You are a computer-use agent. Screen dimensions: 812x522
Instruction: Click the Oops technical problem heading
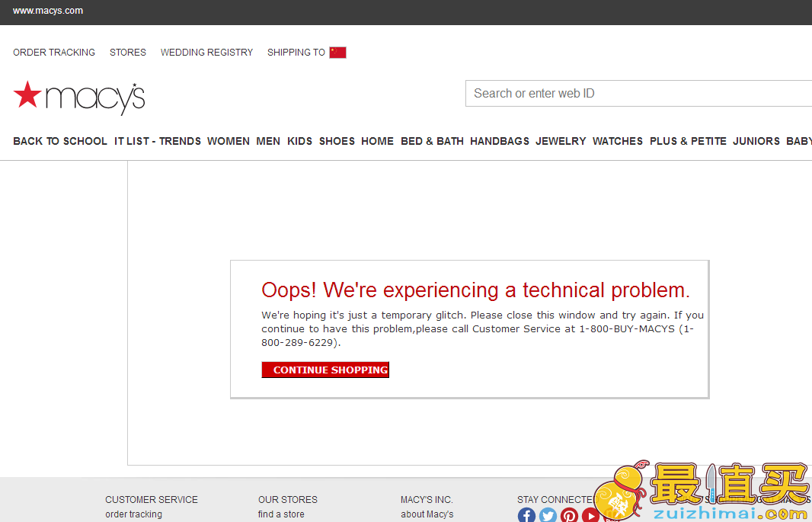(x=476, y=290)
